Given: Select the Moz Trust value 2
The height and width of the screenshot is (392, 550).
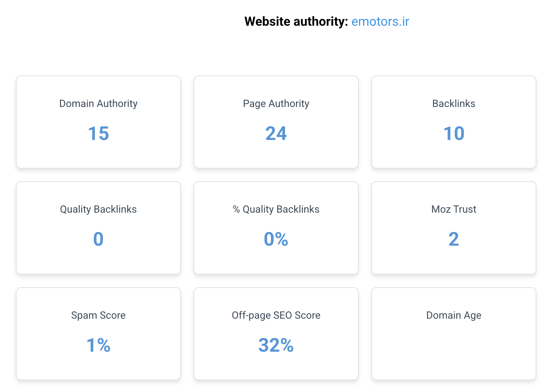Looking at the screenshot, I should click(x=454, y=239).
